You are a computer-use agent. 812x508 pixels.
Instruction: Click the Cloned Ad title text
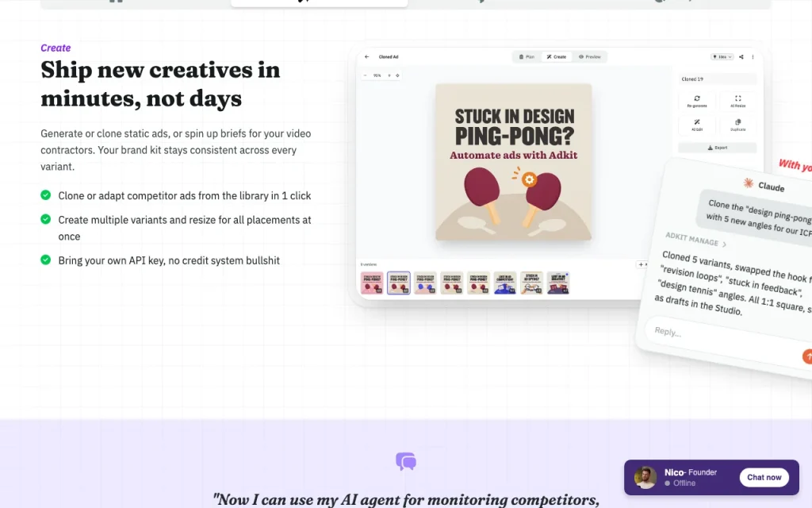click(389, 57)
